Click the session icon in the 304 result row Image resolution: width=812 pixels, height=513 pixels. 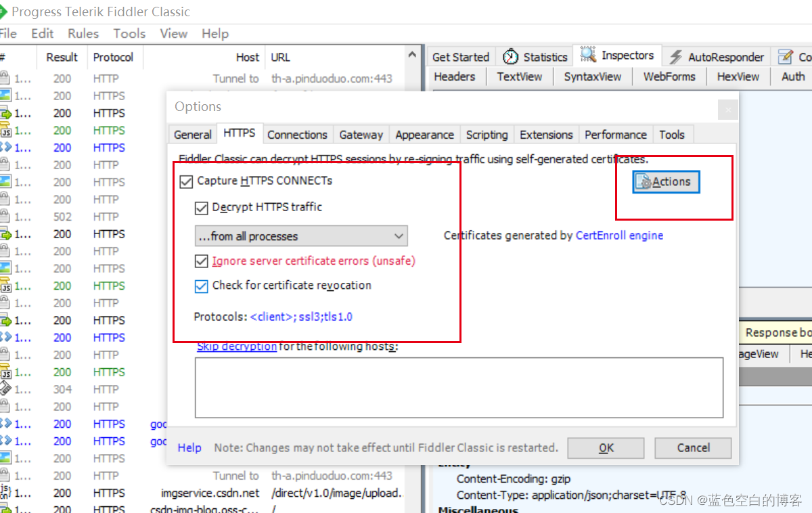pyautogui.click(x=5, y=389)
